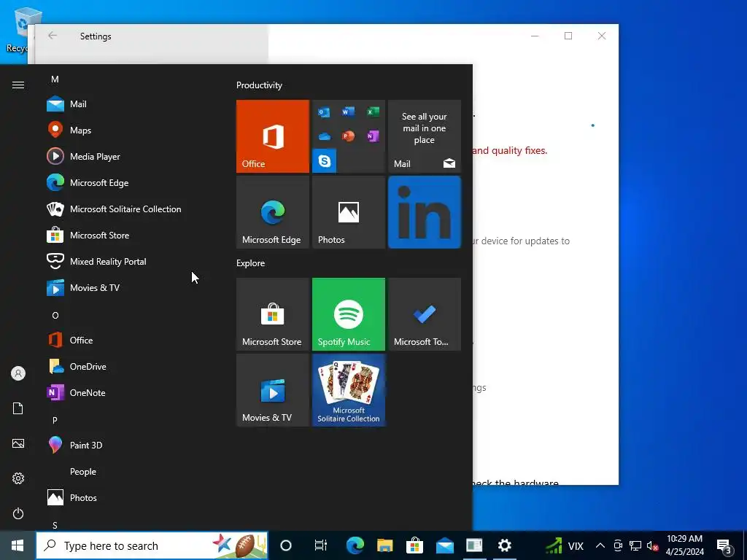This screenshot has width=747, height=560.
Task: Open Settings from the Start sidebar gear
Action: [18, 478]
